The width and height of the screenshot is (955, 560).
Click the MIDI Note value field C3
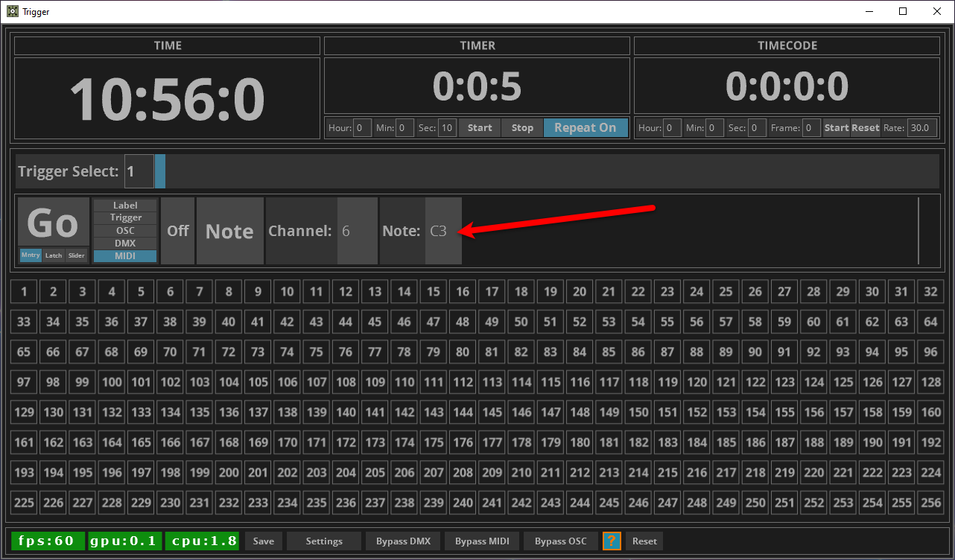(x=443, y=231)
